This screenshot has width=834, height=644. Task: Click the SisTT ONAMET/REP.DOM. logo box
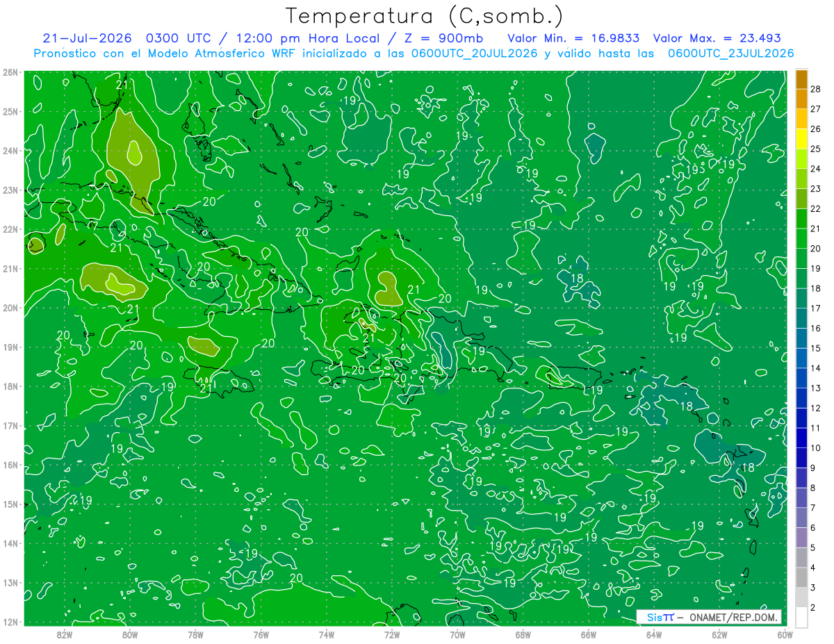click(x=709, y=617)
